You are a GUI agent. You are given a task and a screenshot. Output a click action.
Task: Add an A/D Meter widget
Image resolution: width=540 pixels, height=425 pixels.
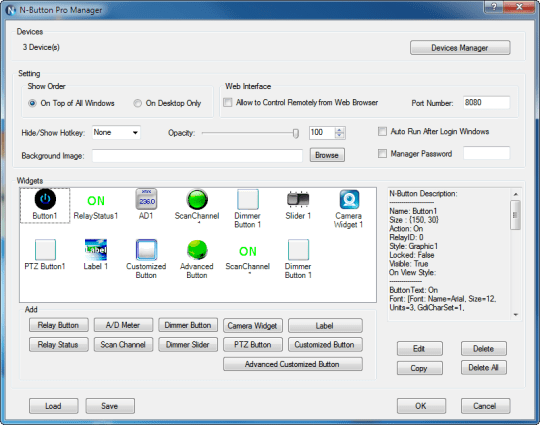pos(123,325)
